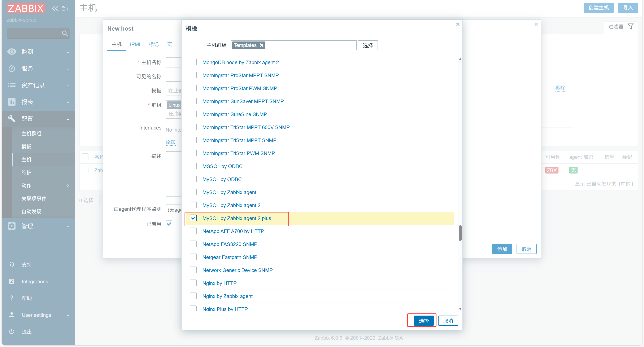The height and width of the screenshot is (347, 644).
Task: Click 取消 in the 模板 dialog
Action: coord(448,321)
